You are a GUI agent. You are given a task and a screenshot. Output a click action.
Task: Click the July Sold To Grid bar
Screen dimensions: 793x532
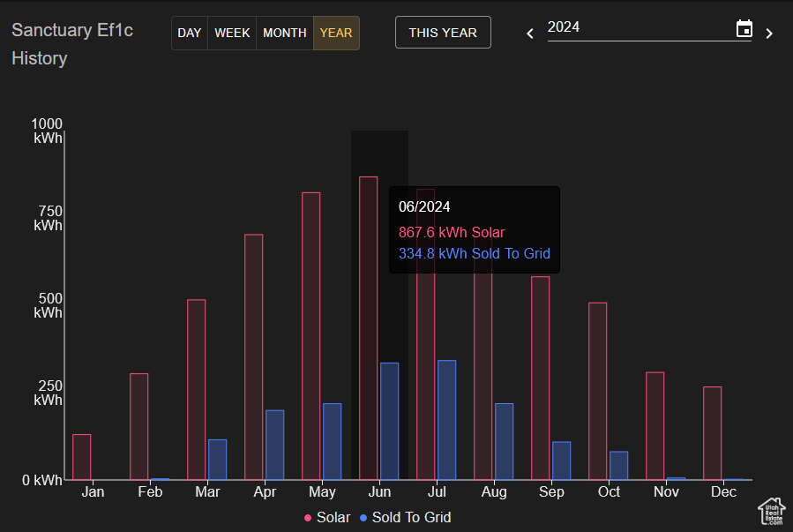tap(447, 420)
